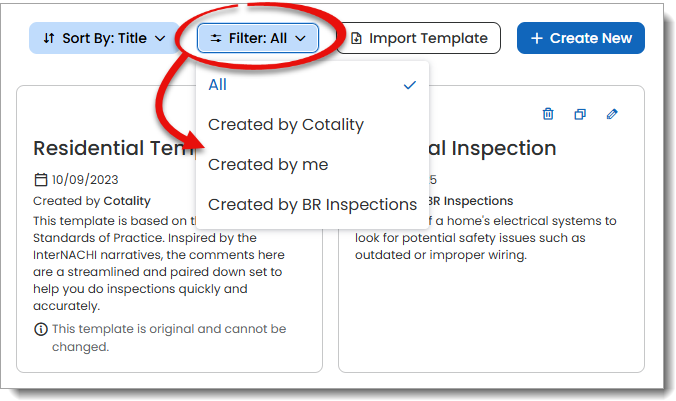676x401 pixels.
Task: Click the filter sliders icon
Action: [216, 39]
